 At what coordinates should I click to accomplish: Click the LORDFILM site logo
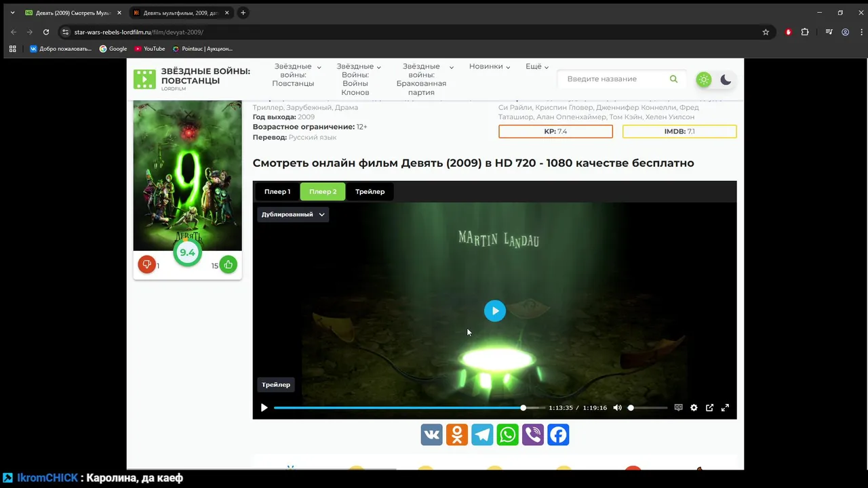(x=192, y=79)
